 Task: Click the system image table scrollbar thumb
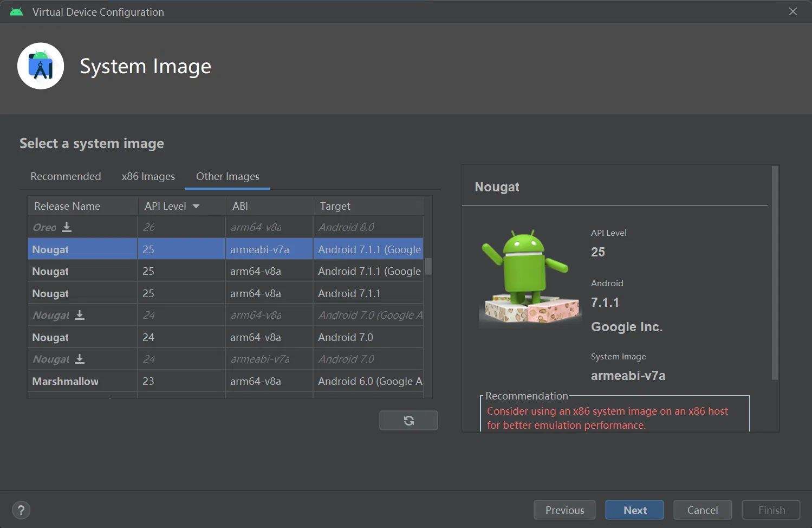click(428, 266)
